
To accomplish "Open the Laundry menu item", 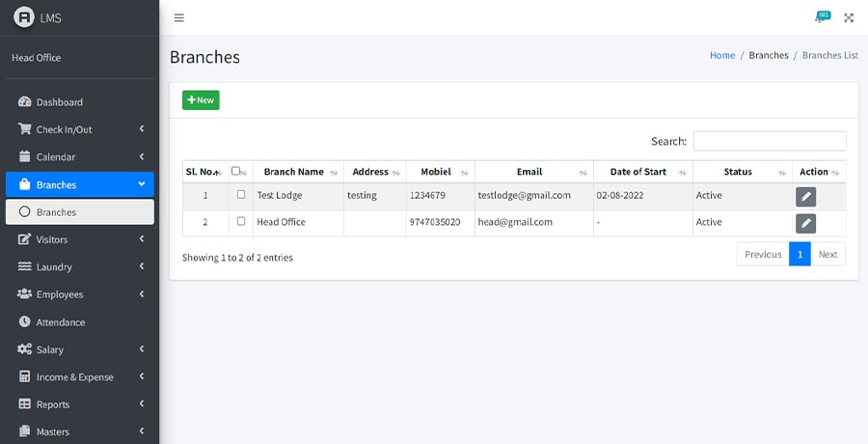I will [79, 267].
